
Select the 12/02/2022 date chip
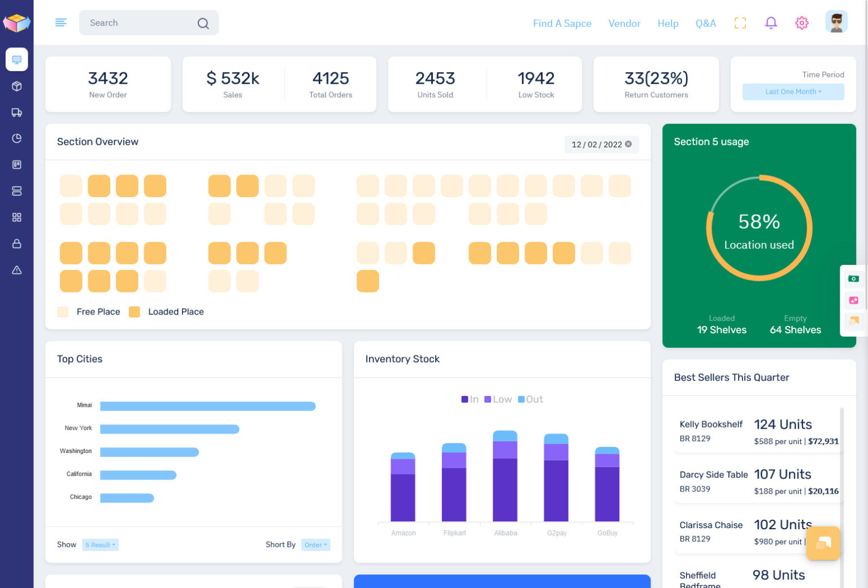click(601, 144)
